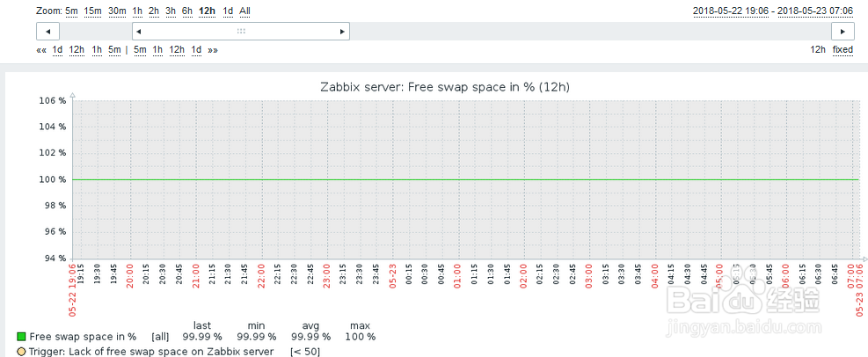Viewport: 868px width, 357px height.
Task: Set zoom to 5m
Action: (71, 11)
